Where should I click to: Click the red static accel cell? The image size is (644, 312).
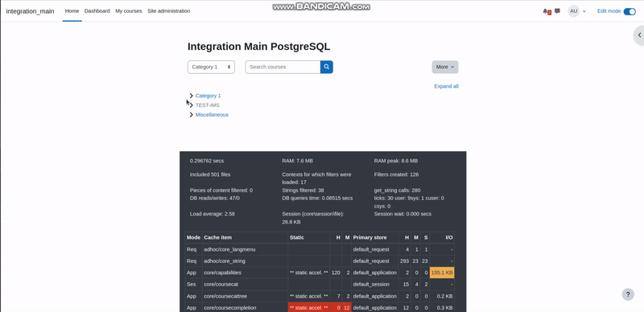(309, 307)
